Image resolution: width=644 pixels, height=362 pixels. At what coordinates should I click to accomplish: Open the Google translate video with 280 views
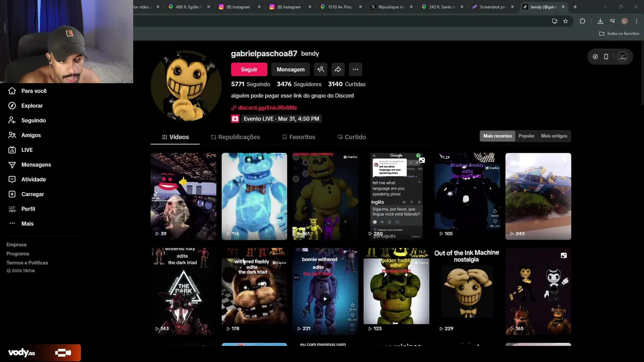[396, 196]
